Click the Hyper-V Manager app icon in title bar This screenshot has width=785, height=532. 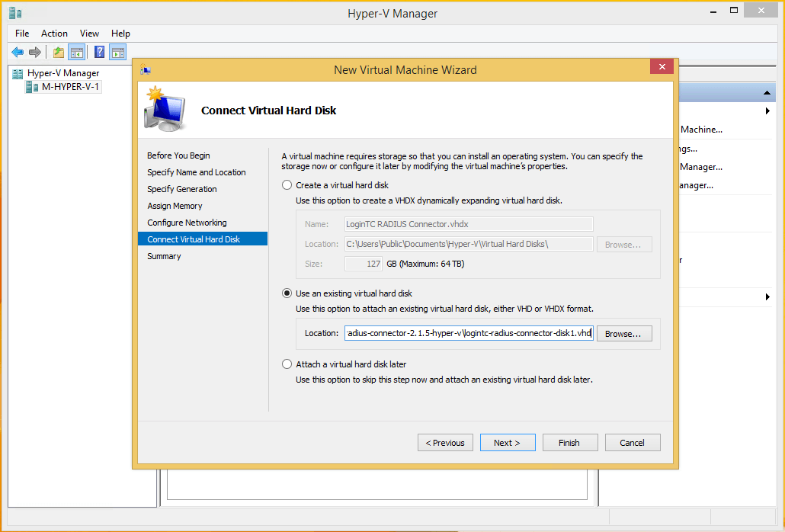15,13
